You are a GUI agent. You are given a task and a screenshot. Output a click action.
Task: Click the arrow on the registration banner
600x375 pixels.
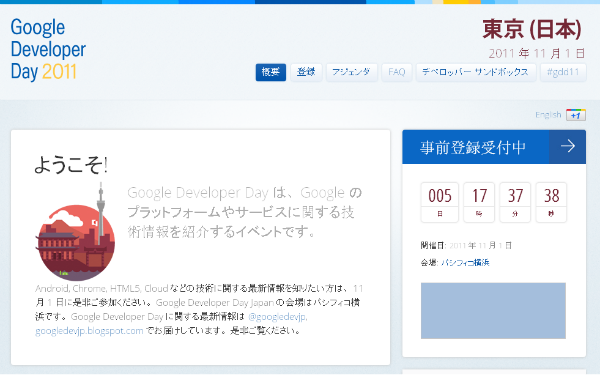[567, 147]
